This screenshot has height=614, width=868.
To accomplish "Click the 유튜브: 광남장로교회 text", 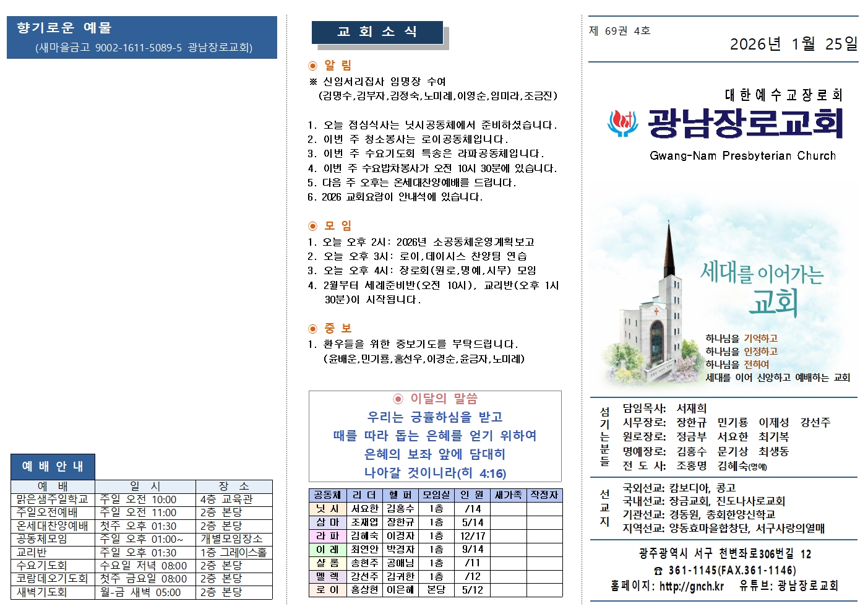I will (x=789, y=586).
